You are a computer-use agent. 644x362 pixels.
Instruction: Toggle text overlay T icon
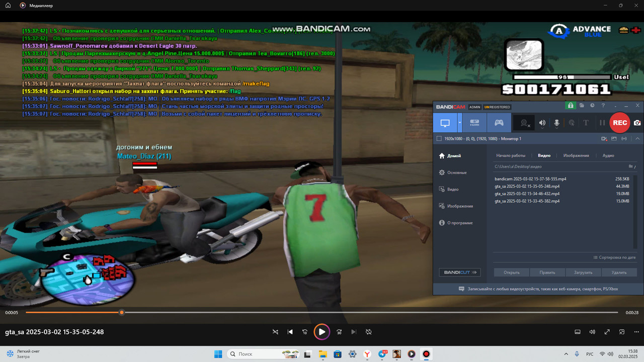(x=586, y=123)
